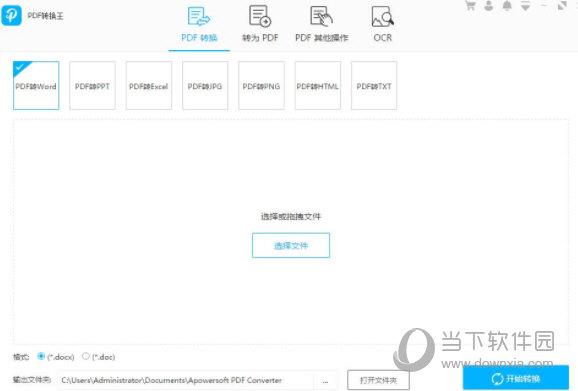
Task: Select the PDF转TXT conversion option
Action: [374, 85]
